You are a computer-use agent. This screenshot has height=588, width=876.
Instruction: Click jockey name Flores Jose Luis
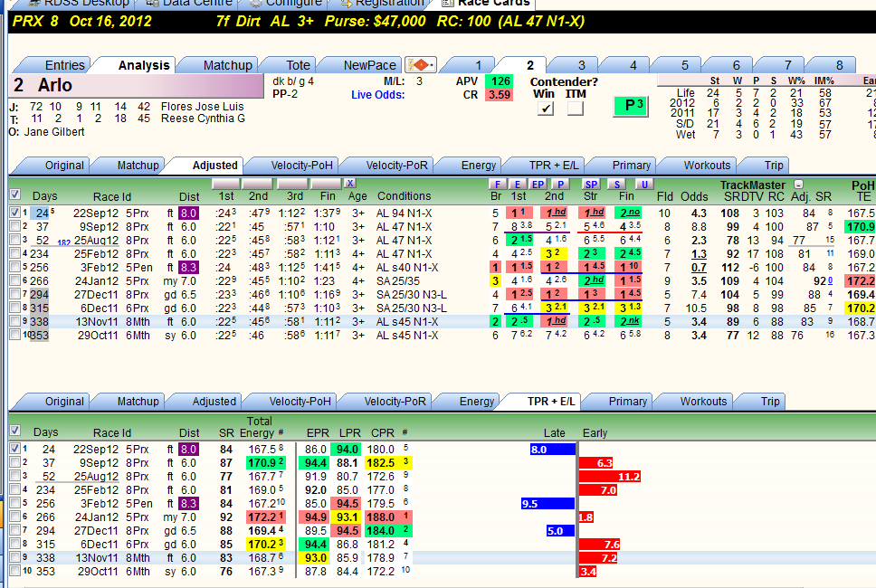[x=202, y=107]
